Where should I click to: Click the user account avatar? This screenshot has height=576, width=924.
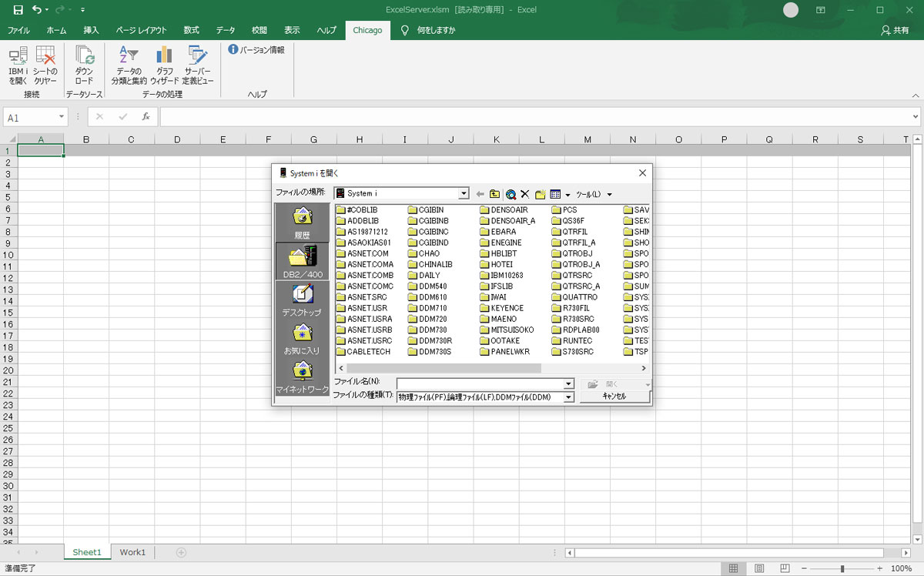[791, 10]
